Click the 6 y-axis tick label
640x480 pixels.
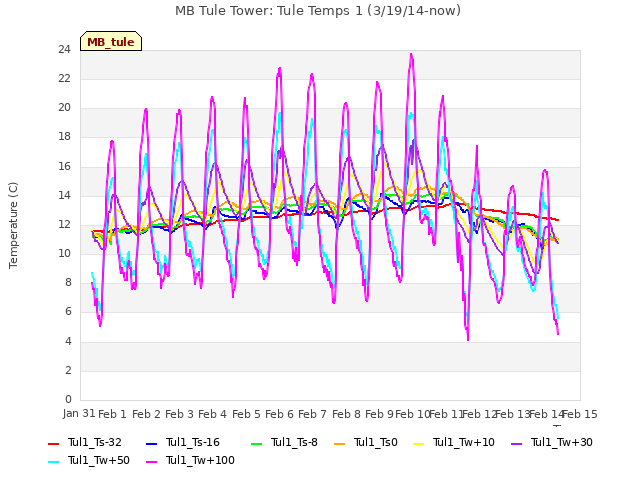pyautogui.click(x=68, y=312)
